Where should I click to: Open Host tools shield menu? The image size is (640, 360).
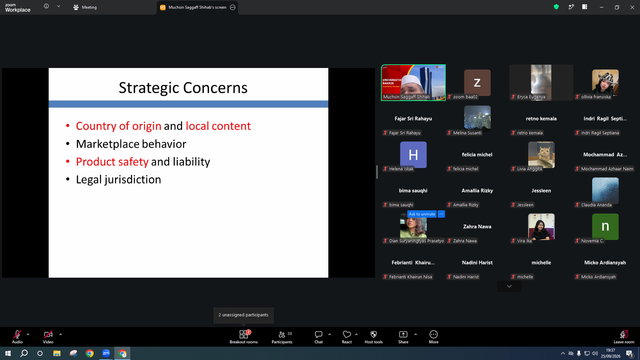tap(373, 337)
